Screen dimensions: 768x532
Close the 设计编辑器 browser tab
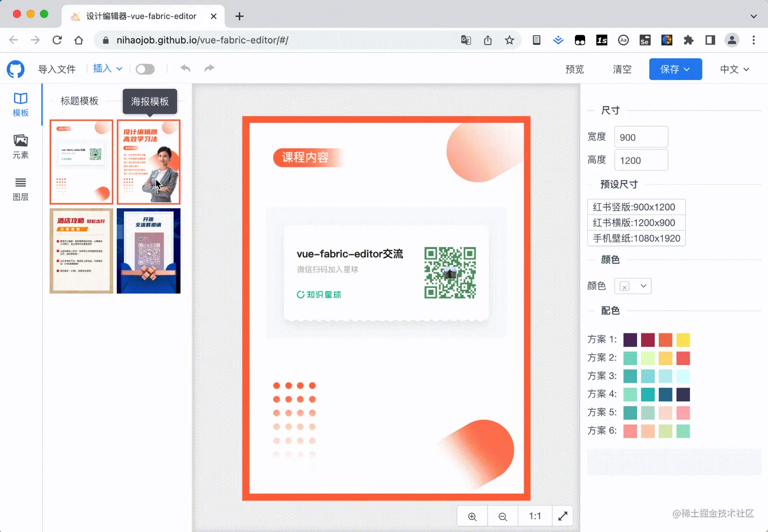point(214,16)
